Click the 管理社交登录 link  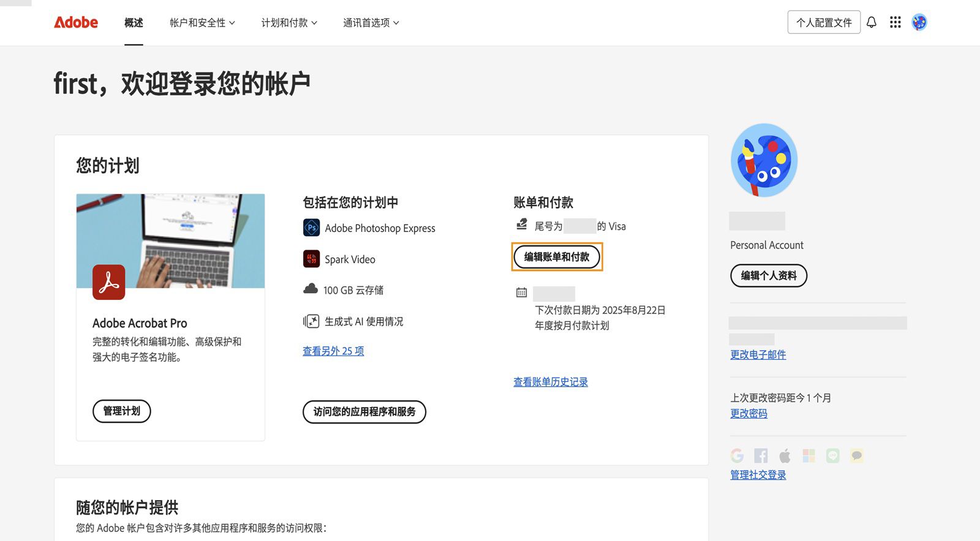click(x=758, y=474)
